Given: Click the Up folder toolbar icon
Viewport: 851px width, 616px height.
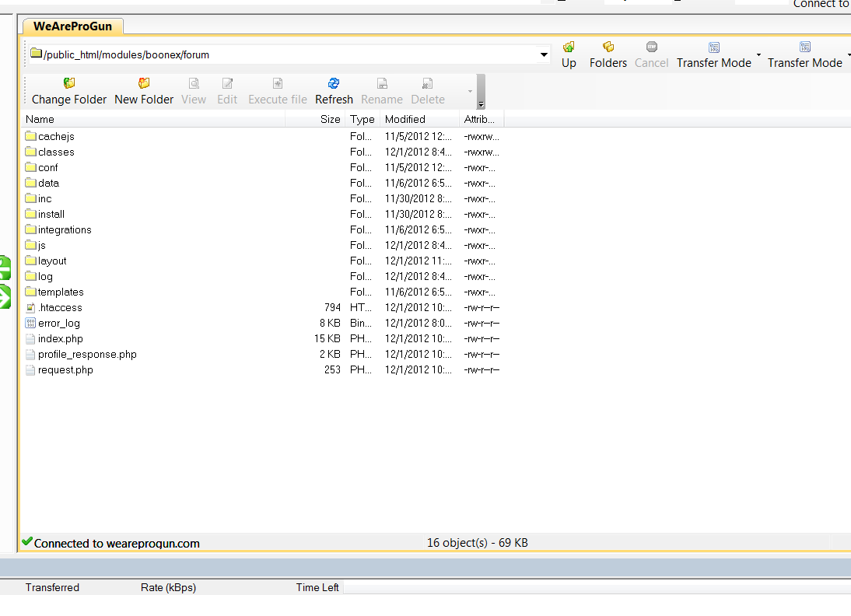Looking at the screenshot, I should point(569,48).
